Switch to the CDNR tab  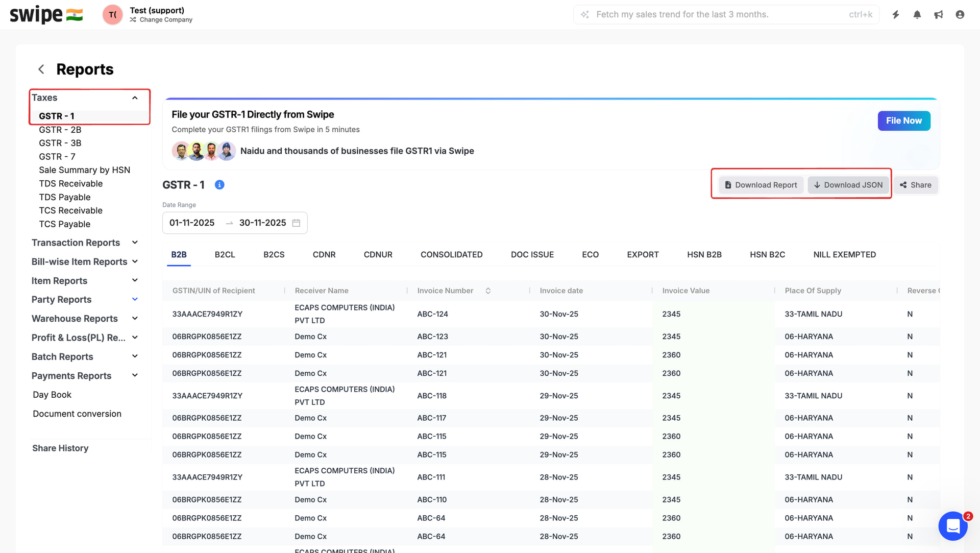click(x=324, y=254)
